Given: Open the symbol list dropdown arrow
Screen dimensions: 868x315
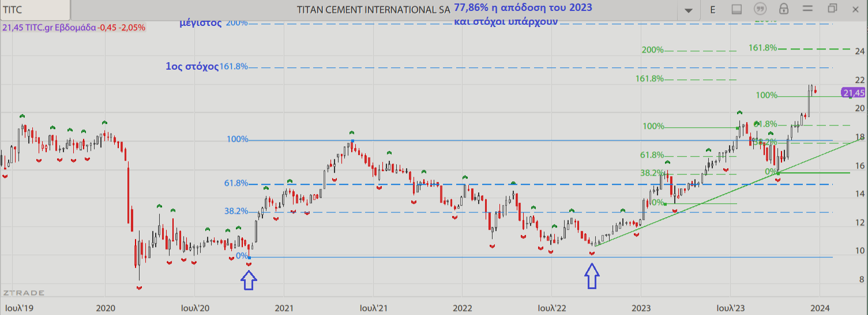Looking at the screenshot, I should coord(687,10).
